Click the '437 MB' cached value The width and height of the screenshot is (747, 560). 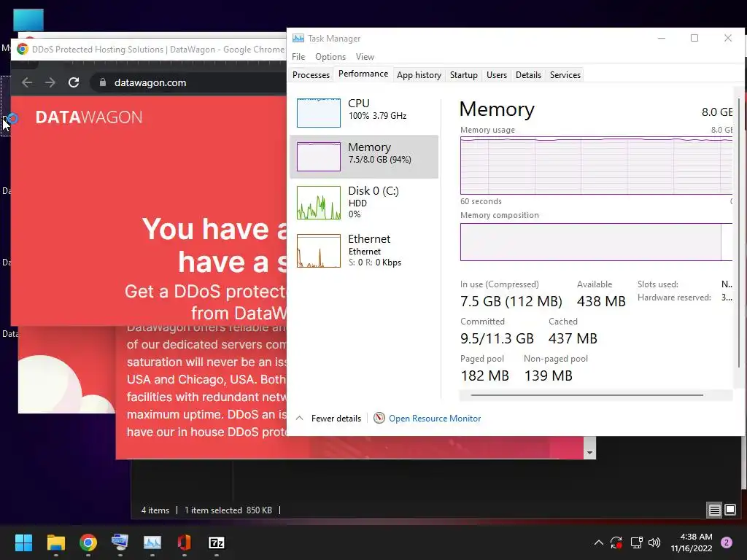point(573,338)
